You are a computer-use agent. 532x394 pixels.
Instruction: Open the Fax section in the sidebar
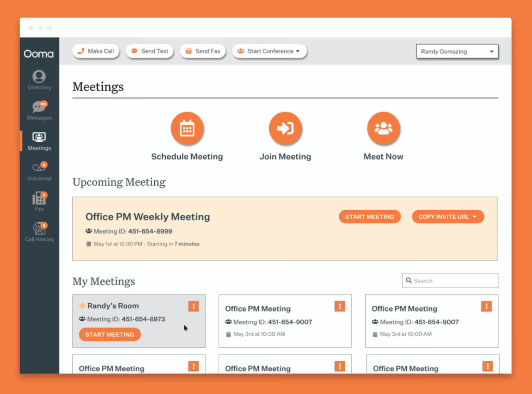[39, 200]
